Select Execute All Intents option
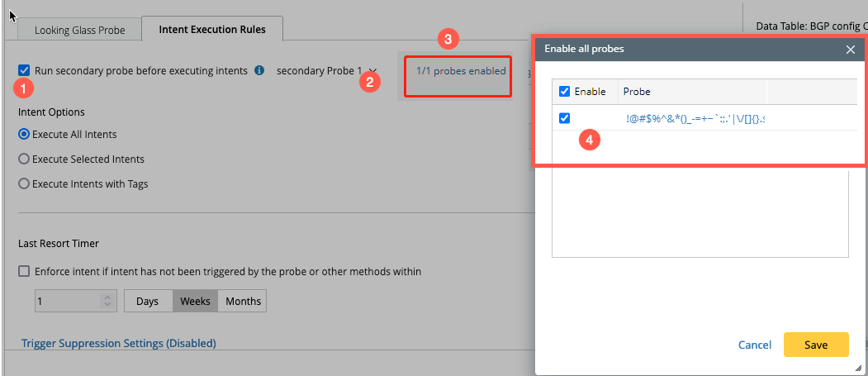 (24, 134)
